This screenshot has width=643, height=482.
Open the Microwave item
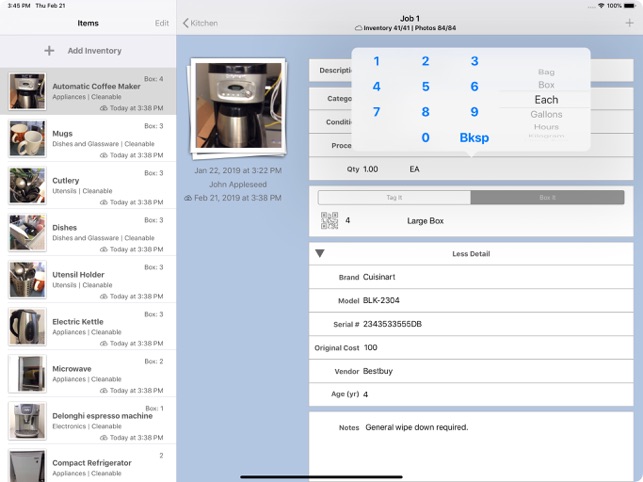pos(88,374)
